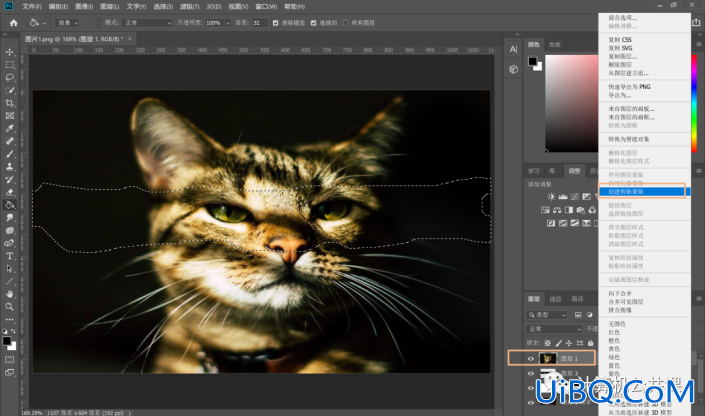Add a Levels adjustment
The height and width of the screenshot is (416, 705).
[x=563, y=197]
